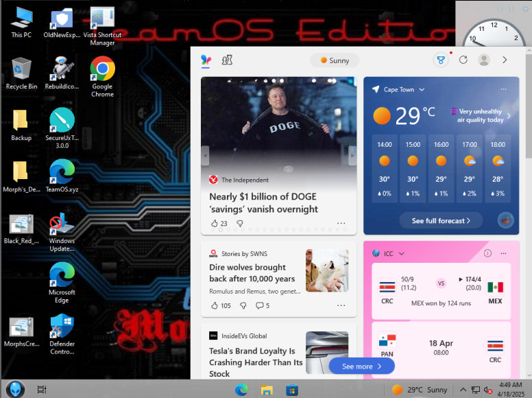532x398 pixels.
Task: Click the PAN vs CRC 18 Apr fixture
Action: [x=441, y=350]
